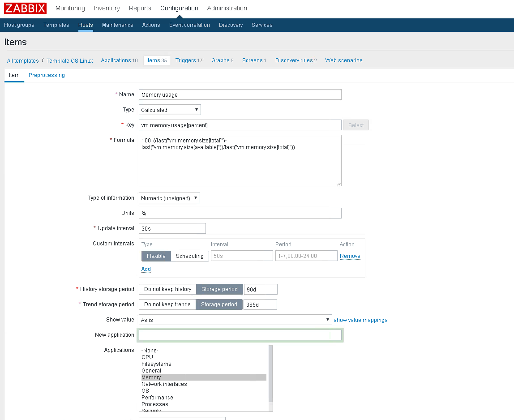Screen dimensions: 514x420
Task: Open Screens 1 list
Action: pos(254,60)
